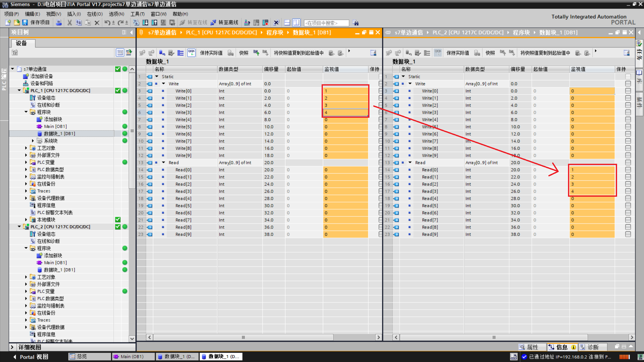Click 保持实际值 button in PLC_1 editor
644x362 pixels.
click(x=211, y=53)
